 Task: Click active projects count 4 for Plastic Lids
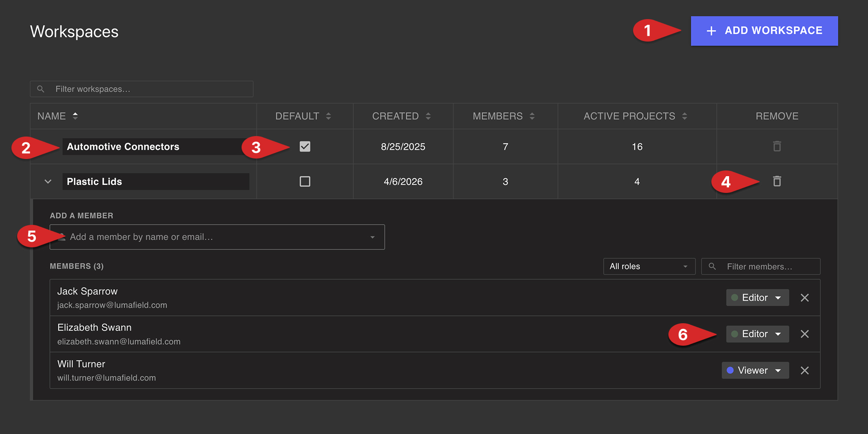637,181
